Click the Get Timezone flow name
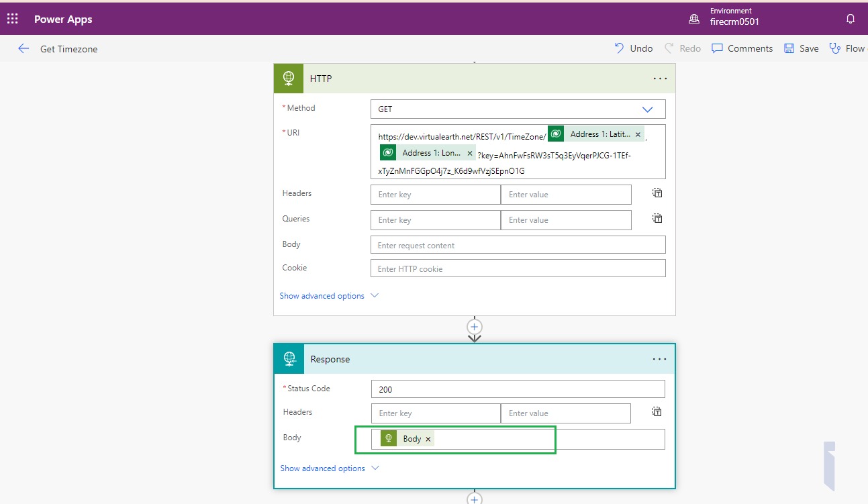868x504 pixels. pos(68,49)
